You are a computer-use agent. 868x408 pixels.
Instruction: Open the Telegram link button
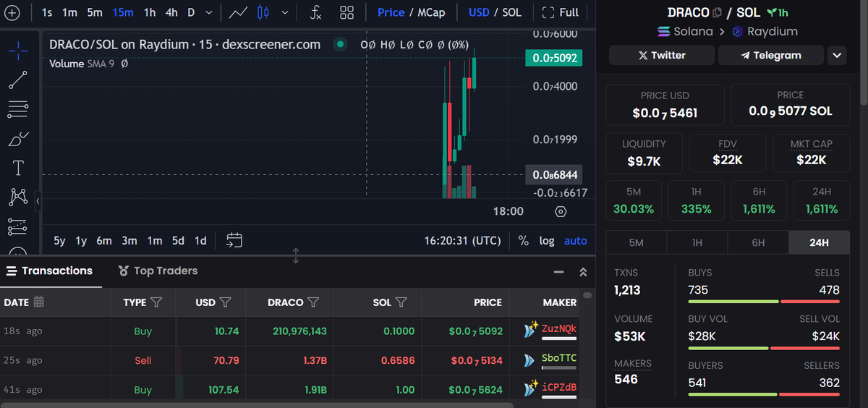click(x=770, y=55)
